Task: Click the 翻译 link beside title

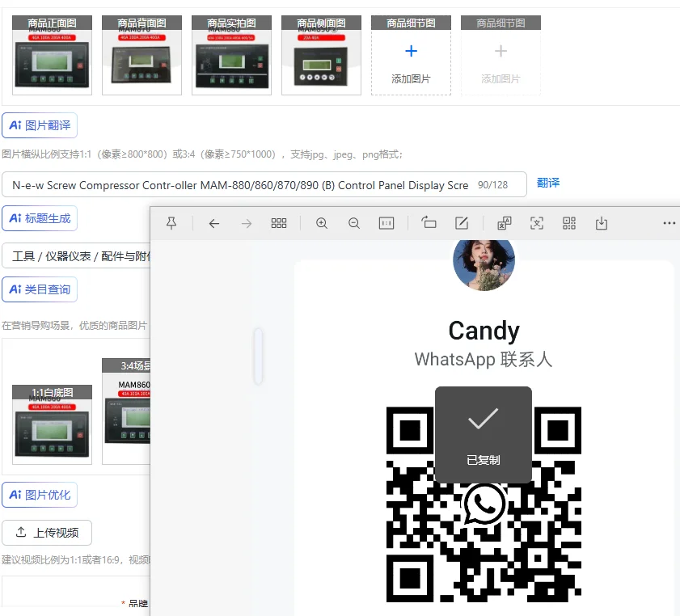Action: [x=548, y=183]
